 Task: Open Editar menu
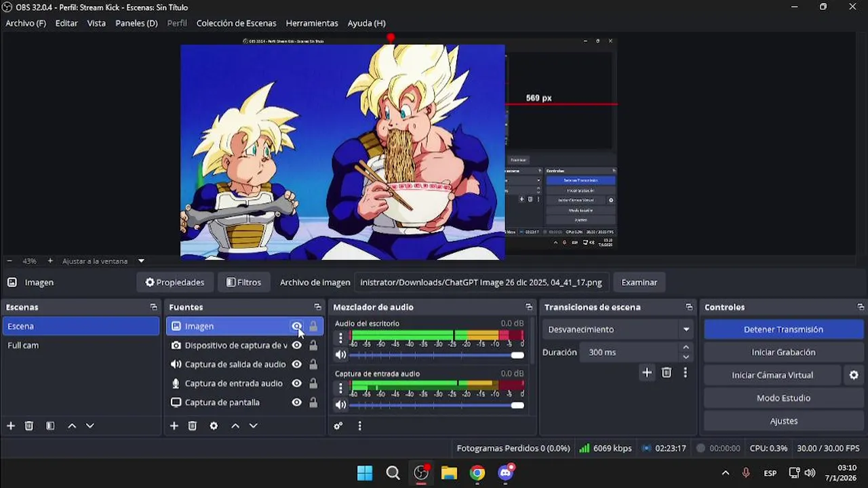[66, 23]
